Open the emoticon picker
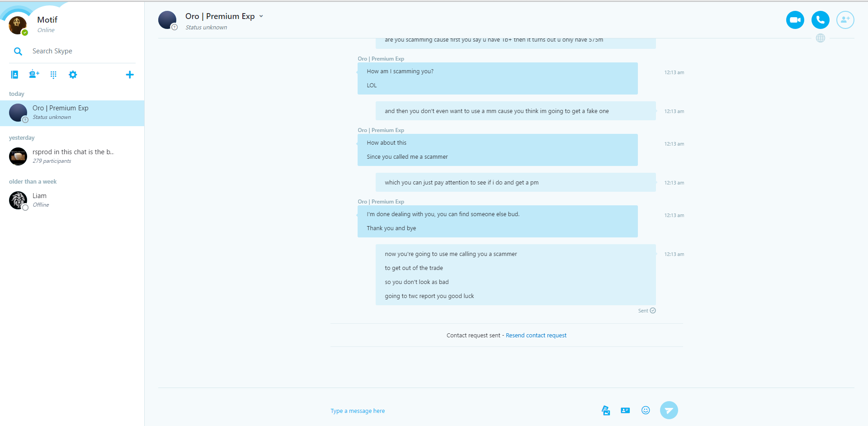Image resolution: width=868 pixels, height=426 pixels. [x=646, y=410]
